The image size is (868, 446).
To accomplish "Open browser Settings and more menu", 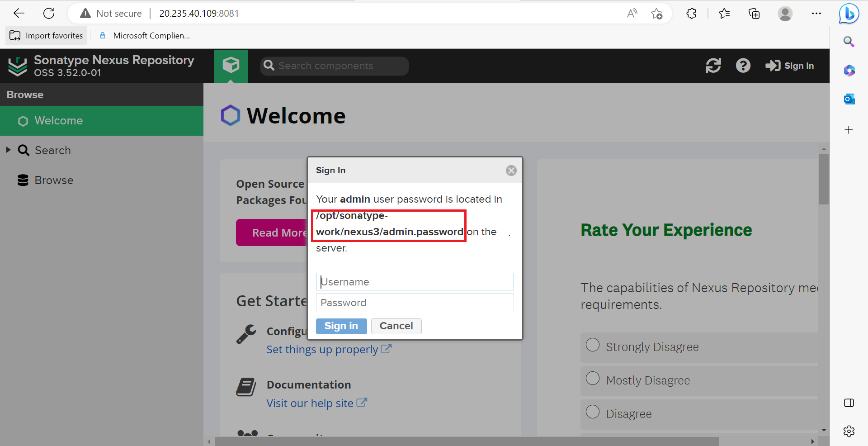I will (816, 14).
